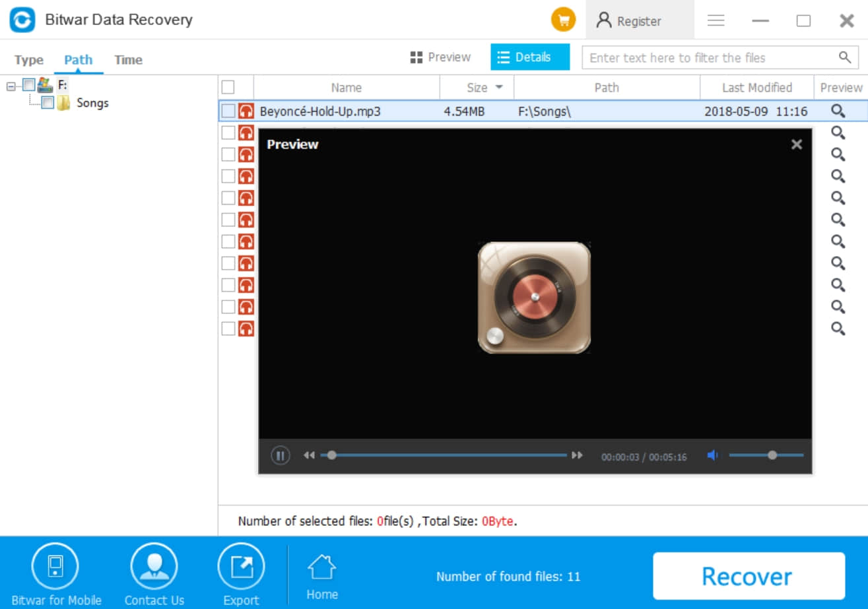Open preview magnifier for Beyoncé-Hold-Up.mp3
Image resolution: width=868 pixels, height=609 pixels.
pyautogui.click(x=838, y=111)
